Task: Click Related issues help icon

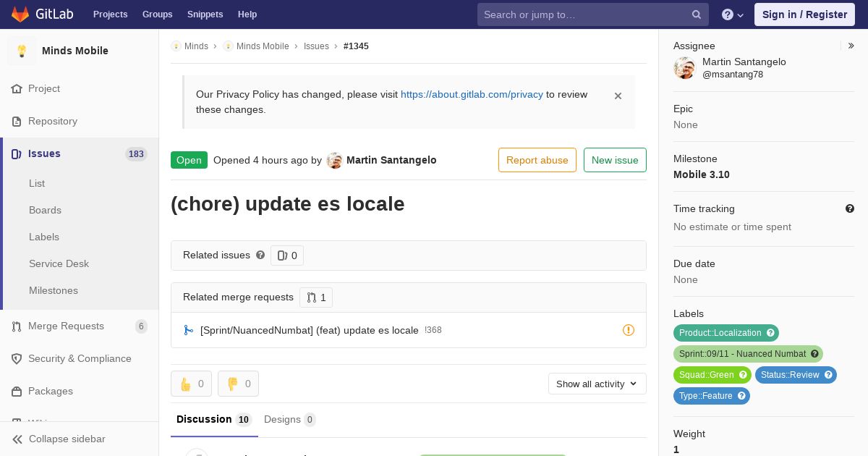Action: coord(260,255)
